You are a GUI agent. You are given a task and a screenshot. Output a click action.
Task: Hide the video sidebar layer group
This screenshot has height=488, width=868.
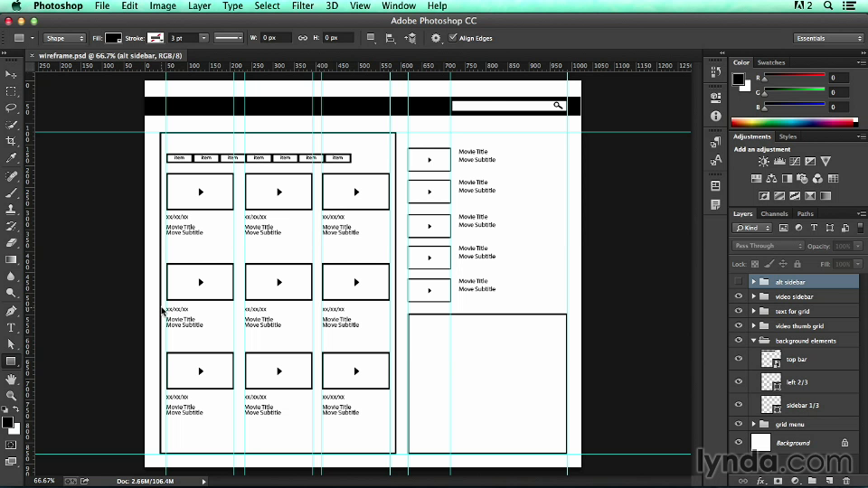[x=739, y=296]
